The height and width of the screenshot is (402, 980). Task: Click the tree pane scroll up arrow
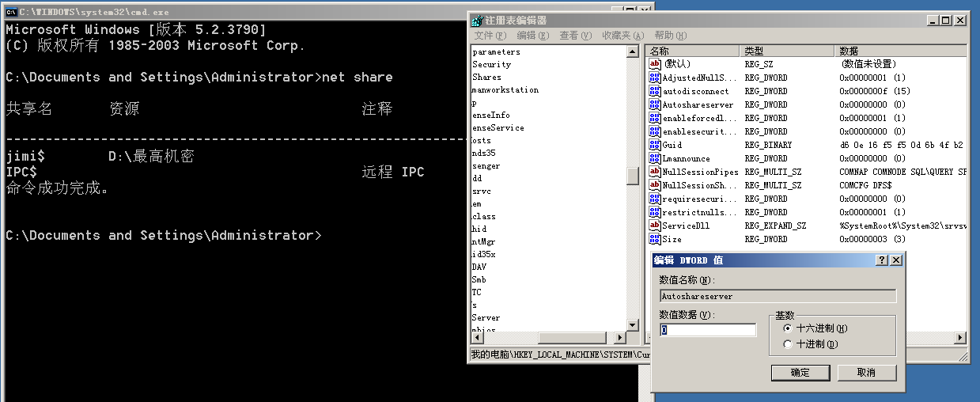click(x=633, y=51)
